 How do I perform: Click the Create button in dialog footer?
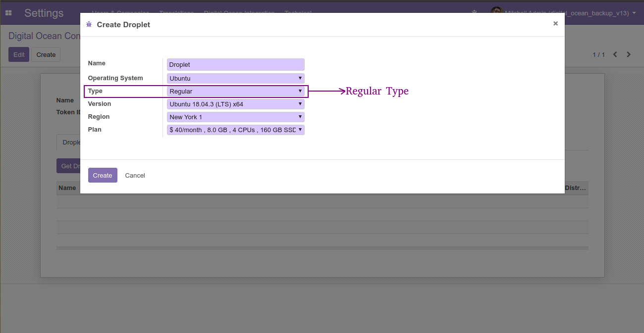103,175
